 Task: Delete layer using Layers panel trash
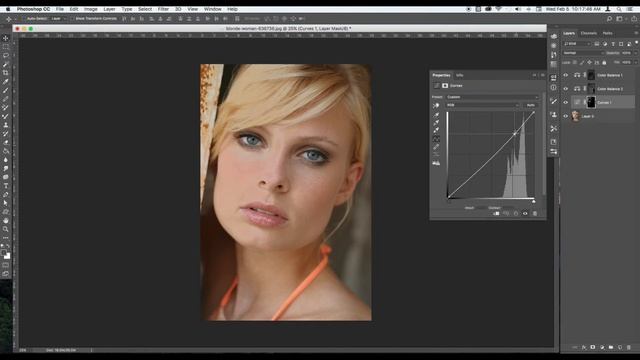pyautogui.click(x=629, y=347)
